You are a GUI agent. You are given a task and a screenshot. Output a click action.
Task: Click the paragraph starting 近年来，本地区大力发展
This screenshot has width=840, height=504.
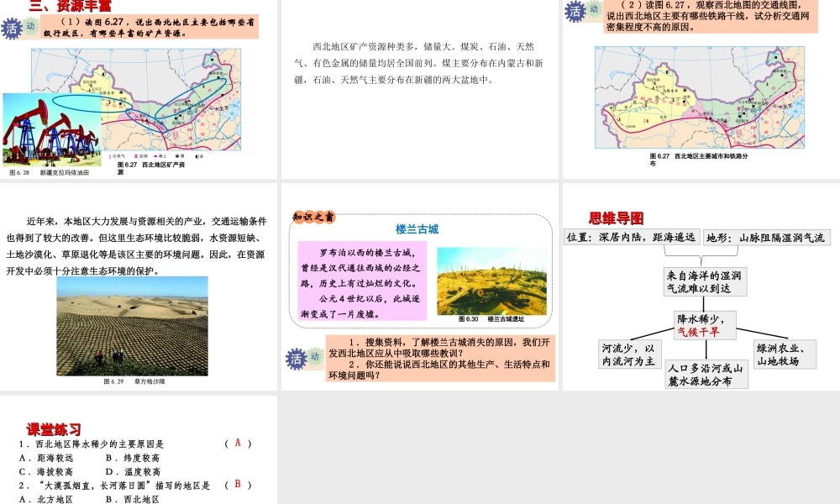(x=137, y=246)
